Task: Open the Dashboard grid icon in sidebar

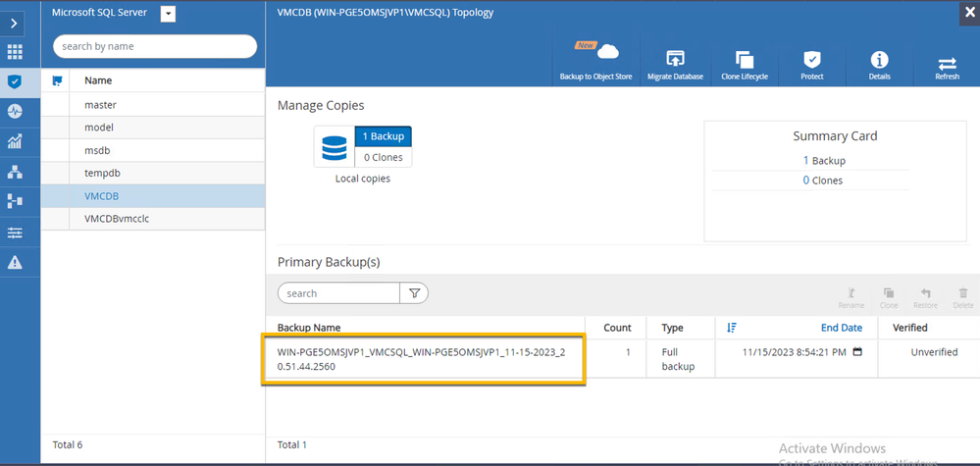Action: point(15,52)
